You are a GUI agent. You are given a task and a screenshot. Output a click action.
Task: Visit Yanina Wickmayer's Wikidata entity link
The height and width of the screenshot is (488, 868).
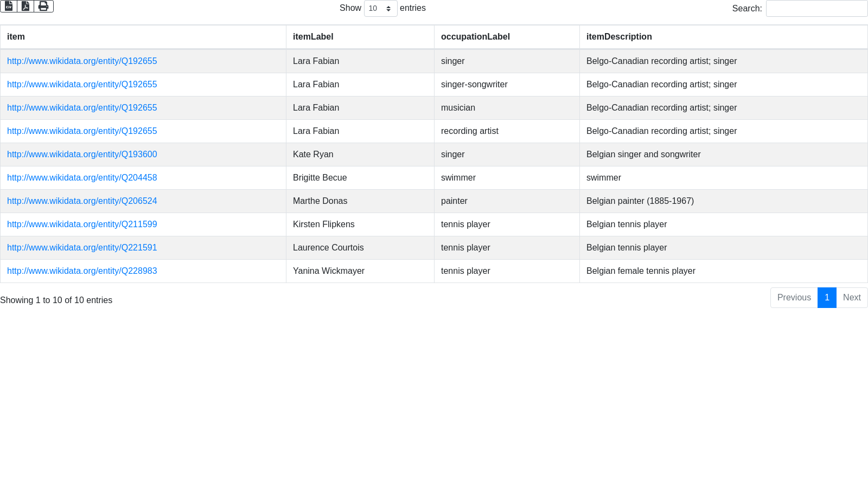click(82, 271)
